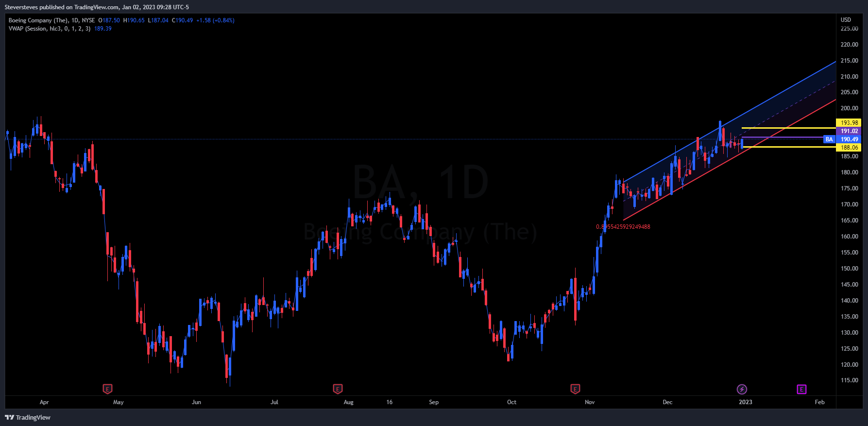Viewport: 868px width, 426px height.
Task: Click the VWAP value 189.39
Action: click(x=103, y=29)
